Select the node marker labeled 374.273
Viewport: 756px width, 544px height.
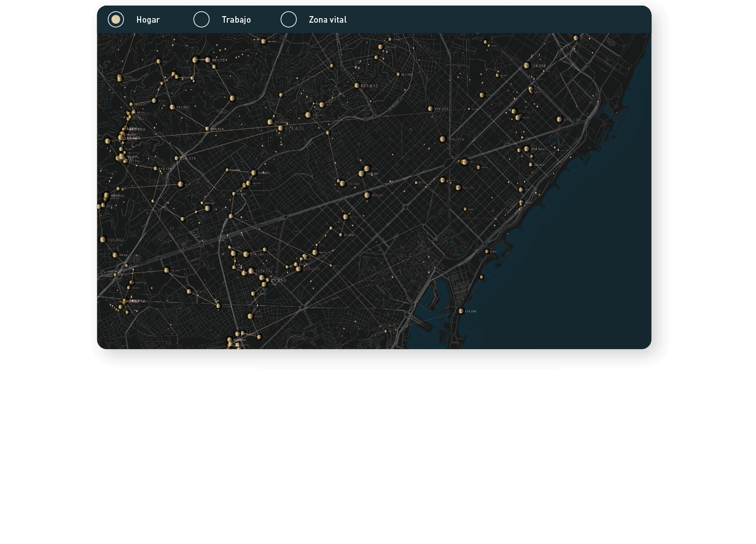click(430, 109)
